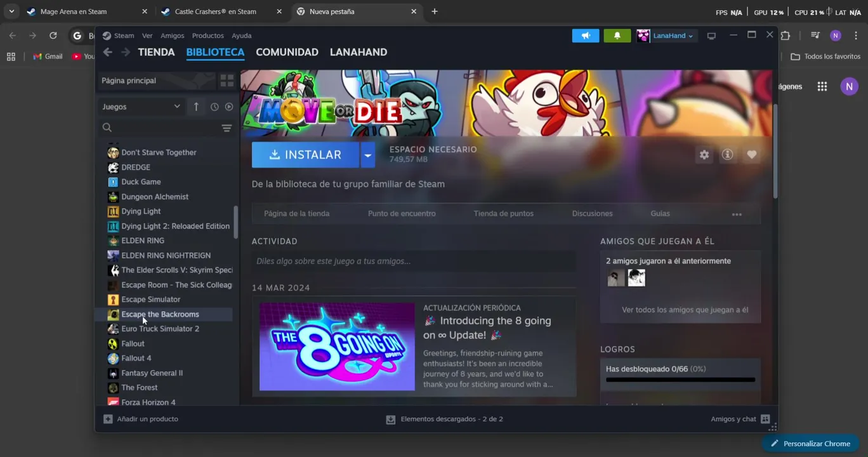Click the game list scrollbar
This screenshot has height=457, width=868.
pos(236,222)
